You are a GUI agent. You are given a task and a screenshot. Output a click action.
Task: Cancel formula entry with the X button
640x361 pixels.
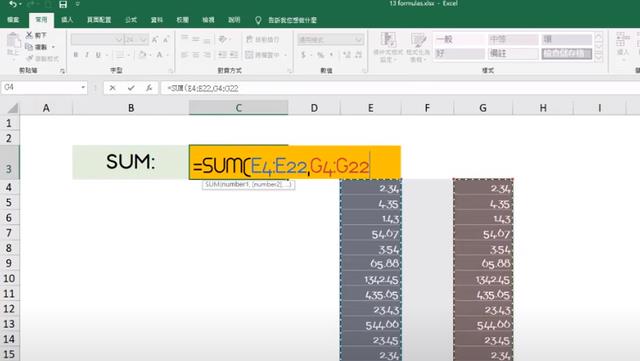pyautogui.click(x=113, y=88)
